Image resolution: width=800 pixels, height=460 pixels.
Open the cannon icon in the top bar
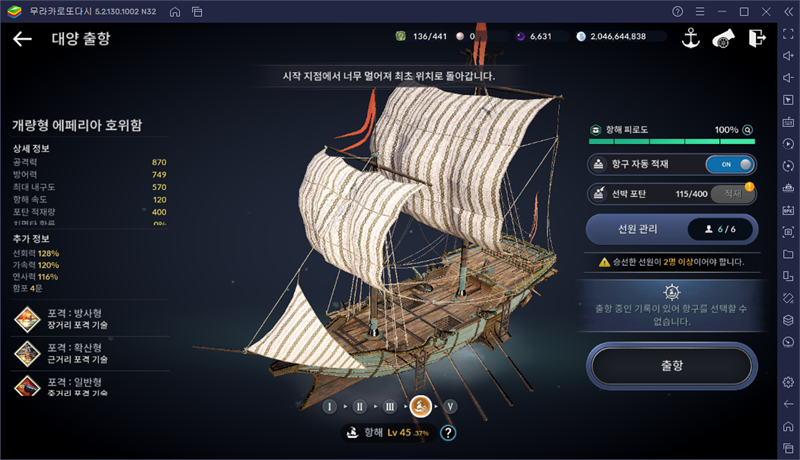click(x=723, y=38)
